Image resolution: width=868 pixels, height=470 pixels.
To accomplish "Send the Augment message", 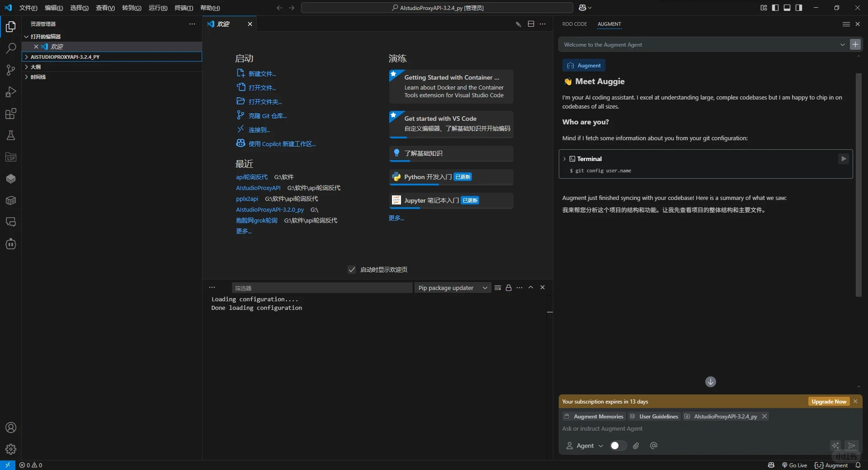I will click(x=852, y=446).
